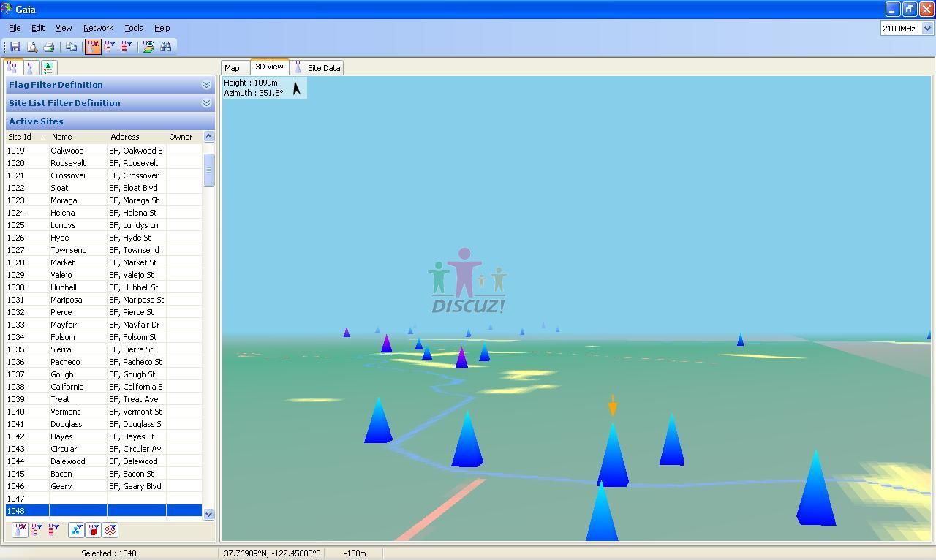Screen dimensions: 936x560
Task: Open Print Preview from the toolbar
Action: click(32, 47)
